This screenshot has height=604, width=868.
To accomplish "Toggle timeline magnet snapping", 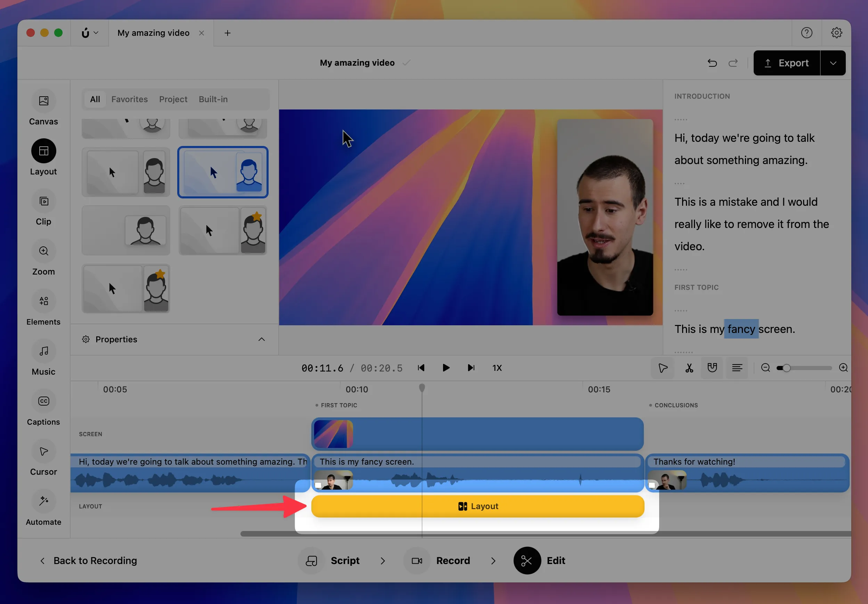I will point(712,368).
